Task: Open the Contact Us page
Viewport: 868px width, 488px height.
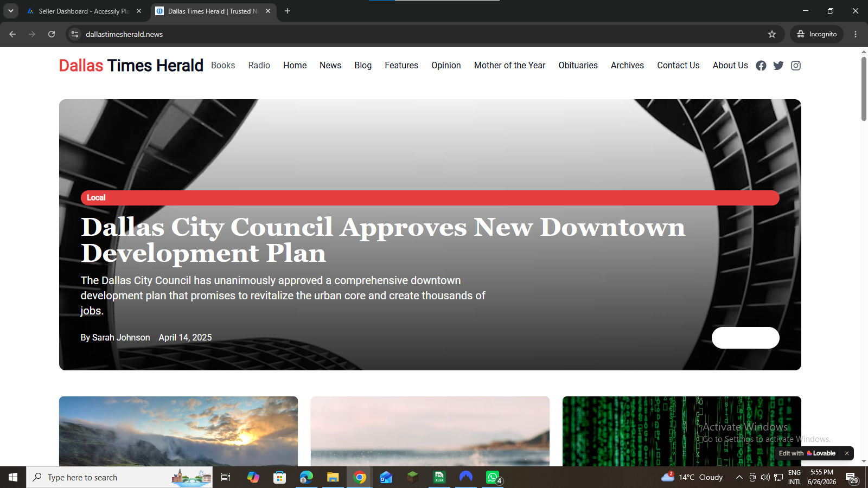Action: pos(678,65)
